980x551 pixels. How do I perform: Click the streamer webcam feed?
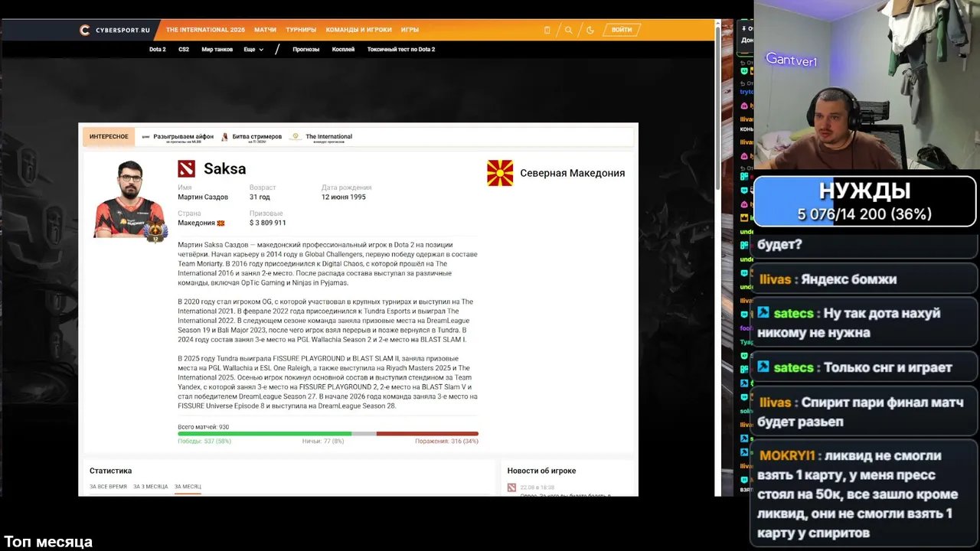point(867,84)
